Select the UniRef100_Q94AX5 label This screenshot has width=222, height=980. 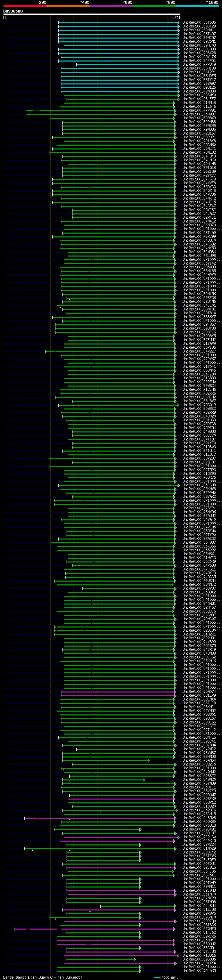pos(199,971)
